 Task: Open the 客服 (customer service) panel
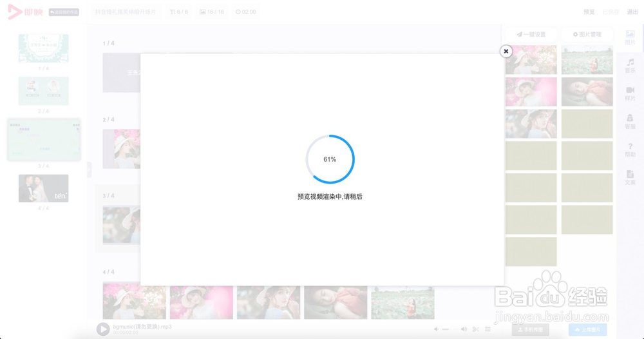point(630,122)
